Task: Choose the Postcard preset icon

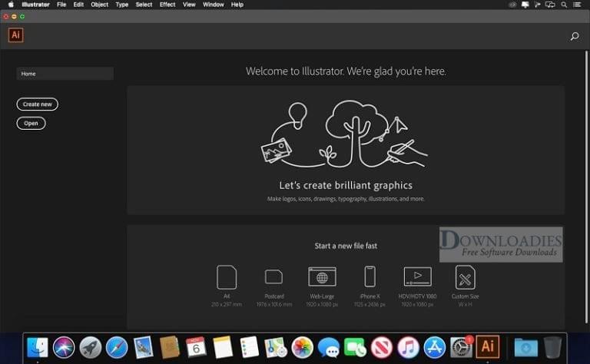Action: click(274, 276)
